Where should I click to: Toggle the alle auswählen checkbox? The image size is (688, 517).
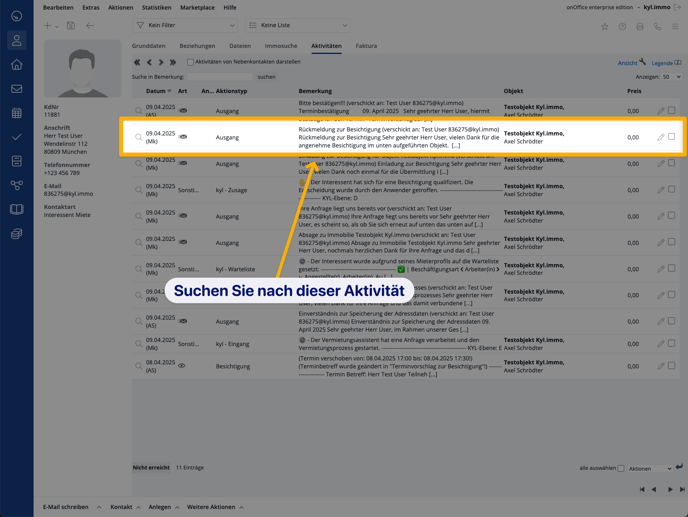621,469
